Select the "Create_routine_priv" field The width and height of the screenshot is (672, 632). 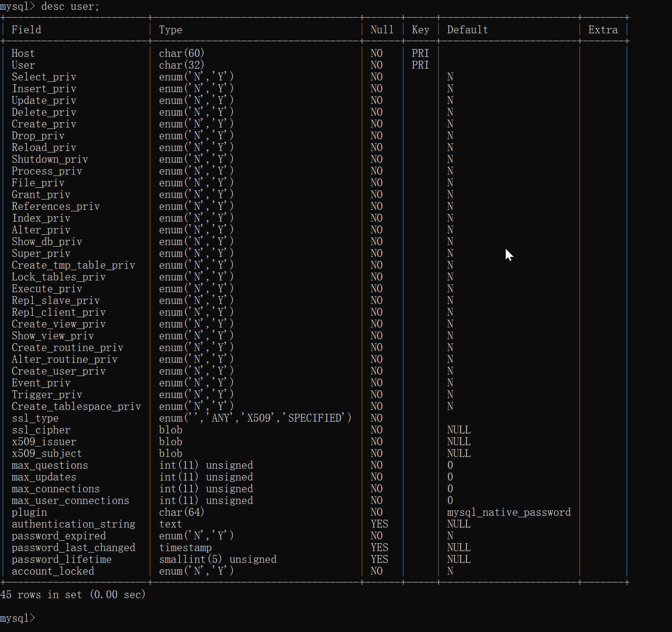pos(68,348)
